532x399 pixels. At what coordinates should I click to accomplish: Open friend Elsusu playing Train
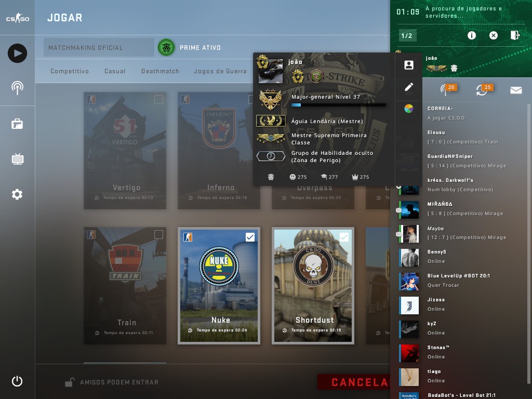tap(461, 137)
